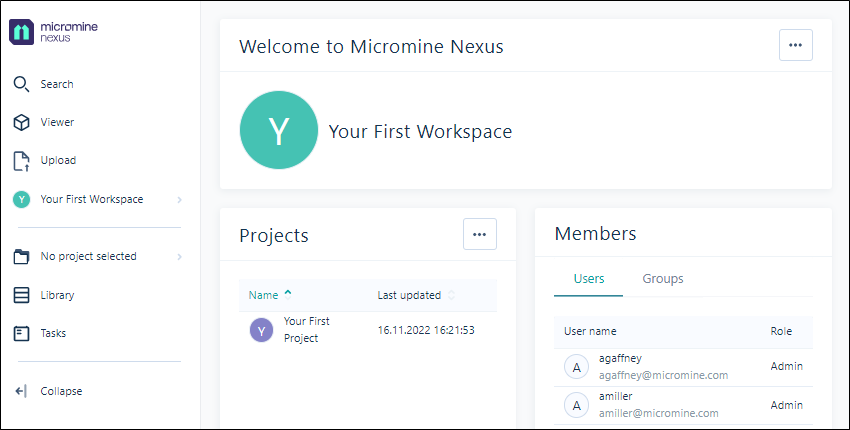Select the agaffney user row
Screen dimensions: 850x430
pos(683,367)
